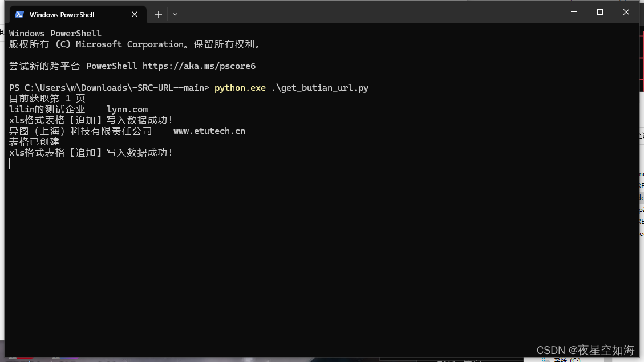Click the www.etutech.cn domain text
Screen dimensions: 644x362
pos(209,131)
